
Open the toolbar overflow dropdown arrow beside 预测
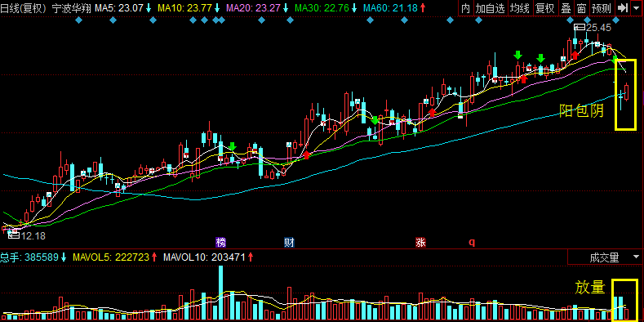[x=637, y=8]
